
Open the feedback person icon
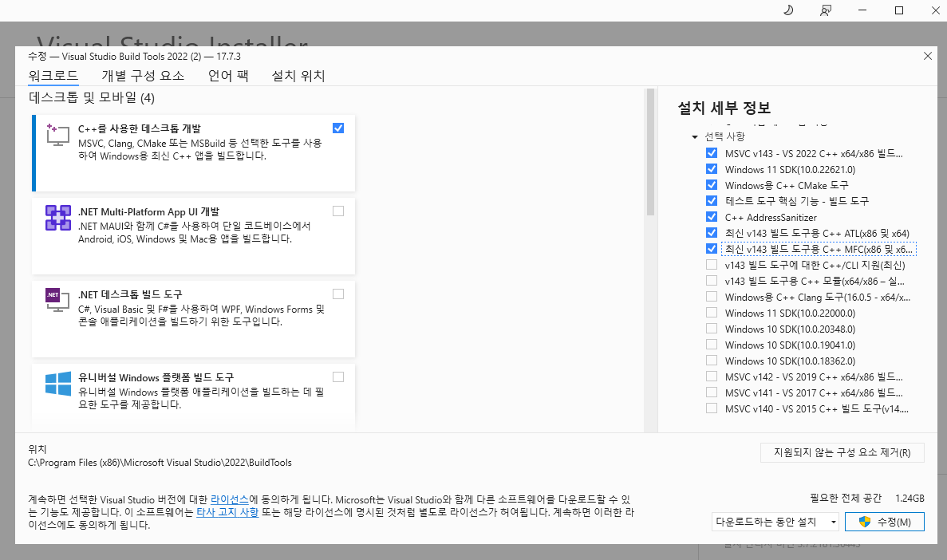[825, 10]
